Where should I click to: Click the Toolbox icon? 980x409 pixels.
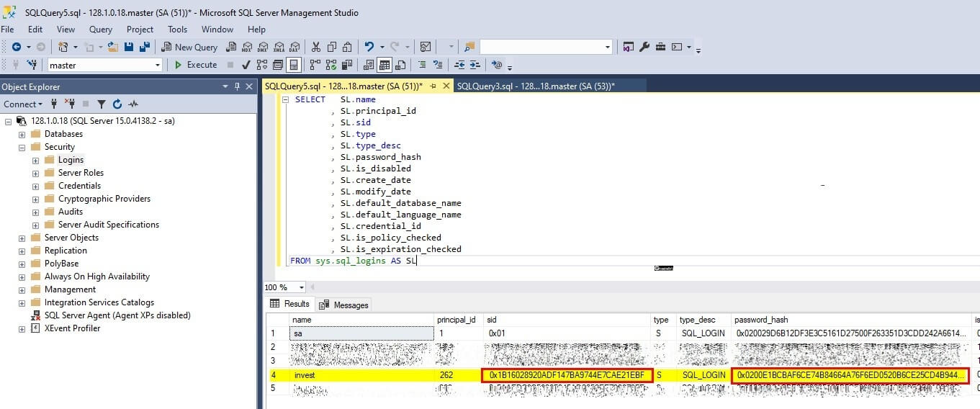click(x=660, y=47)
